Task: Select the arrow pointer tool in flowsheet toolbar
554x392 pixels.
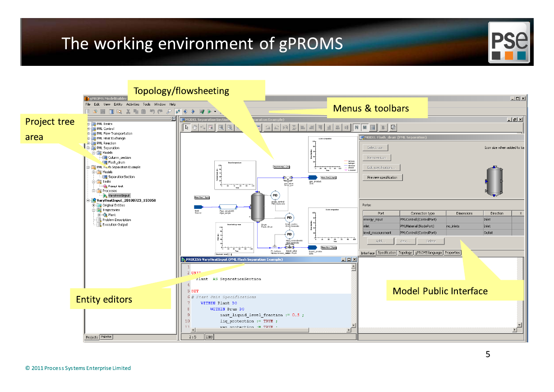Action: point(187,128)
